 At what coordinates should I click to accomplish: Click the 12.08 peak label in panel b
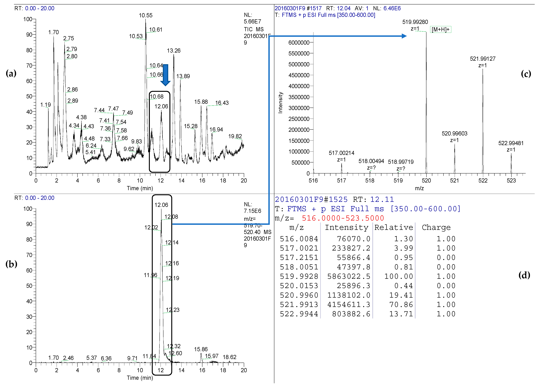coord(171,217)
